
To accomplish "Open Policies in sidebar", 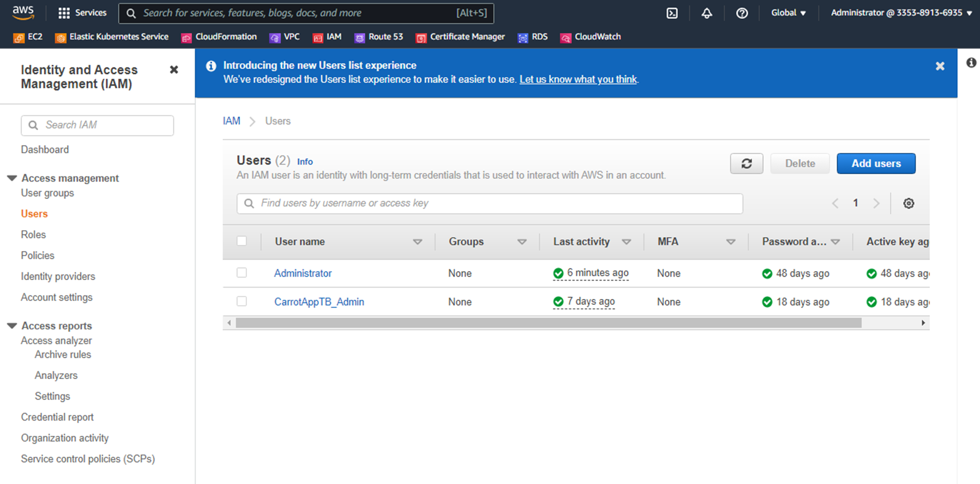I will pyautogui.click(x=38, y=255).
